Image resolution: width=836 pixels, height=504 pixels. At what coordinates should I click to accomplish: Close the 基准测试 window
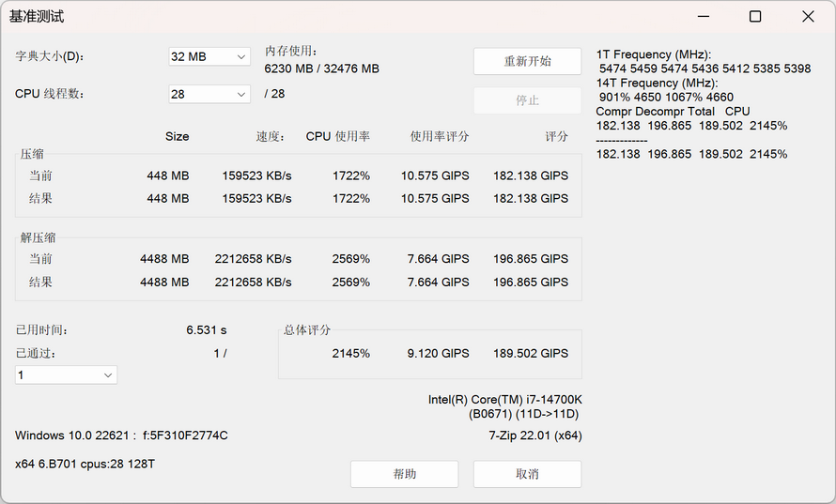pos(808,17)
